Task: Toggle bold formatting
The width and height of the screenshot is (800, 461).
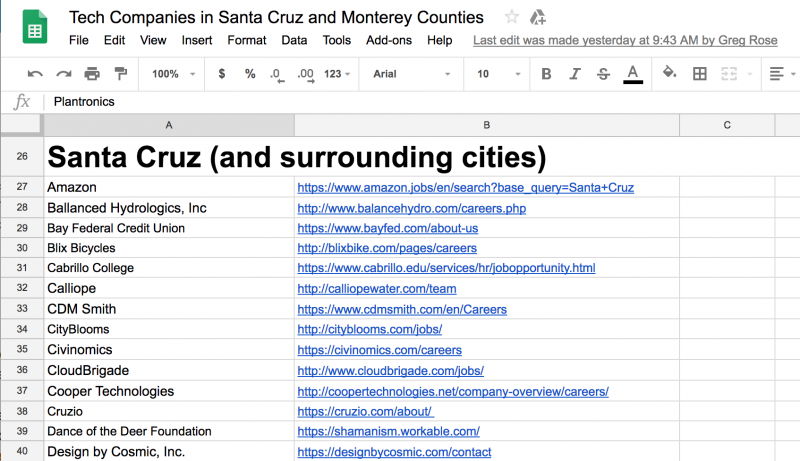Action: (546, 74)
